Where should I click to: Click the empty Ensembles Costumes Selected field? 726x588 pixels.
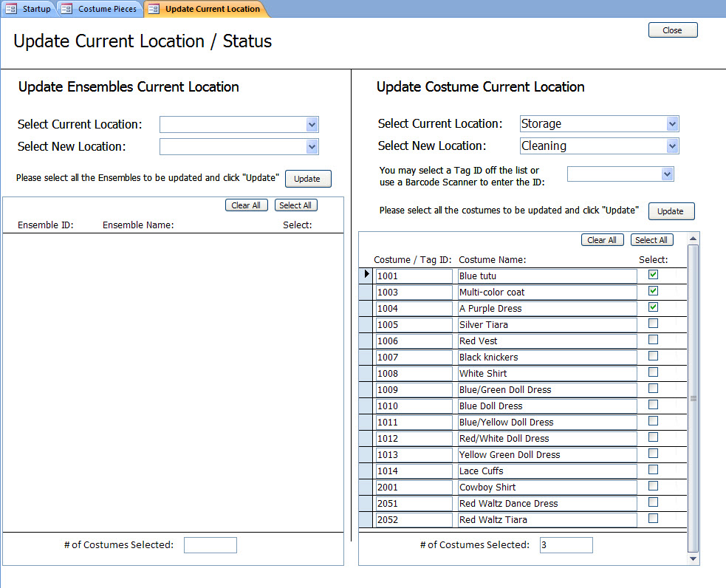[x=210, y=545]
